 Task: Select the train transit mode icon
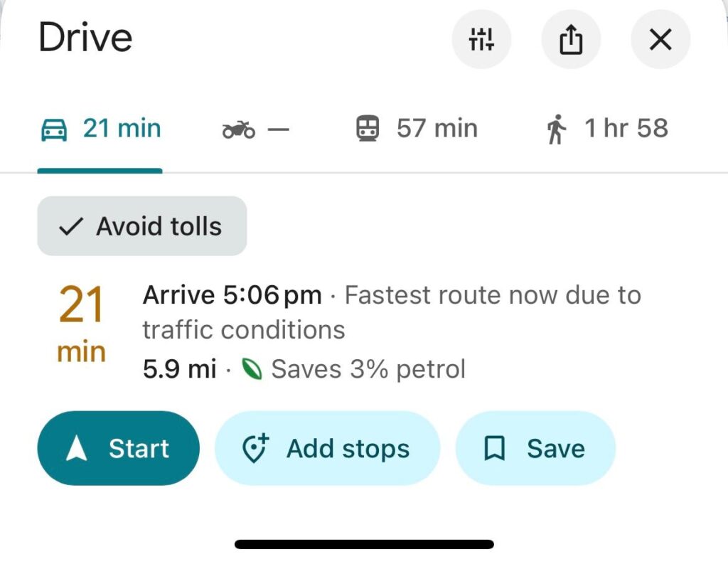[x=368, y=129]
